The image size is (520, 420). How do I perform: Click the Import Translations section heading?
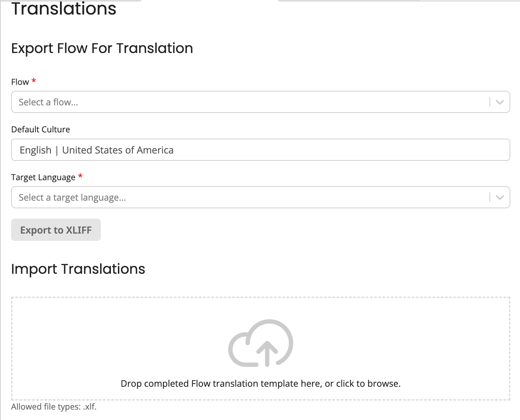point(78,269)
